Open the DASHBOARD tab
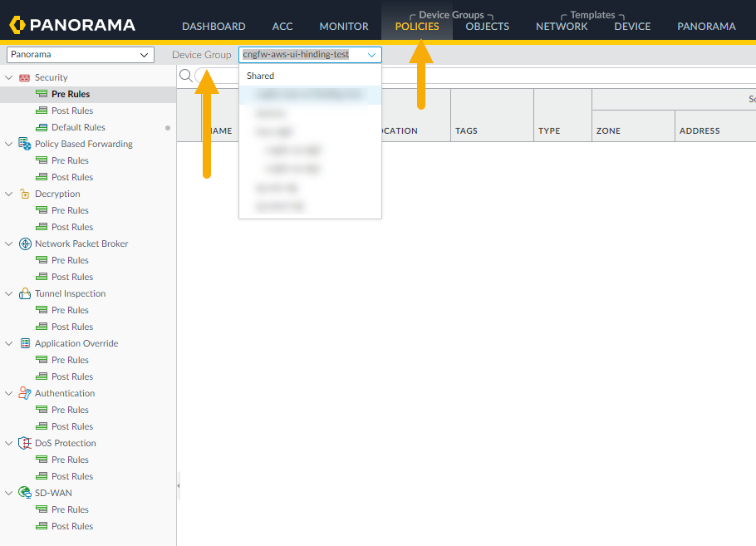This screenshot has width=756, height=546. pyautogui.click(x=214, y=27)
